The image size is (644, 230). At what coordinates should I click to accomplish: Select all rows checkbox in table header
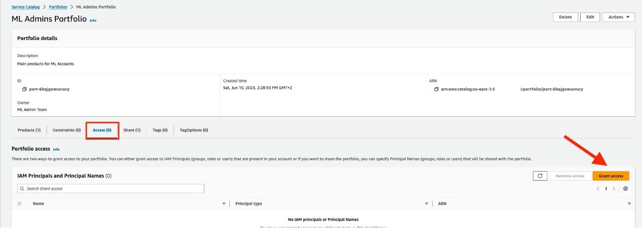19,204
